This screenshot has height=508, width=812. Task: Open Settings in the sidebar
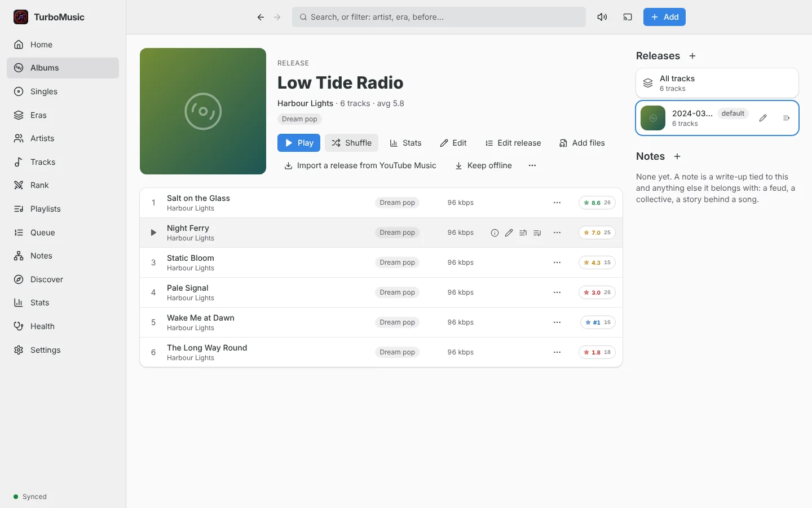point(63,350)
